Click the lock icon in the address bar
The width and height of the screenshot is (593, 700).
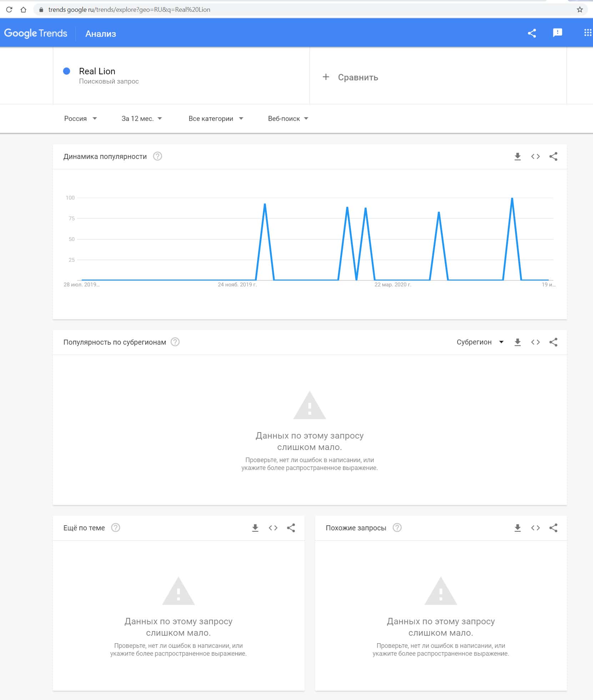click(41, 10)
